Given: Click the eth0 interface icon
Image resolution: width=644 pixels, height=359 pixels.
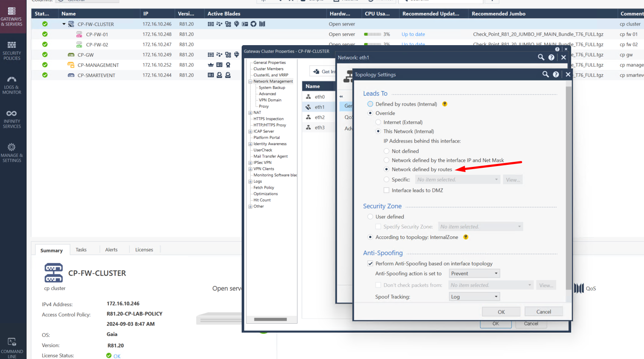Looking at the screenshot, I should pos(308,97).
